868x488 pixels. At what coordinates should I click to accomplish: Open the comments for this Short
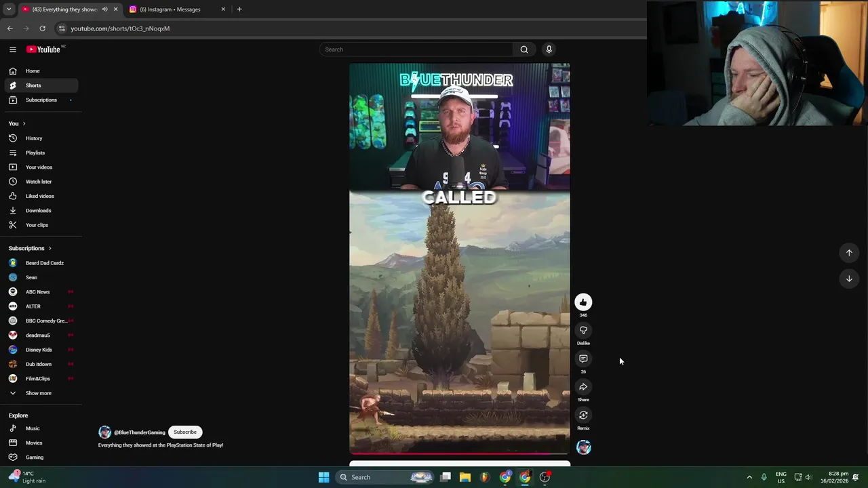coord(583,359)
